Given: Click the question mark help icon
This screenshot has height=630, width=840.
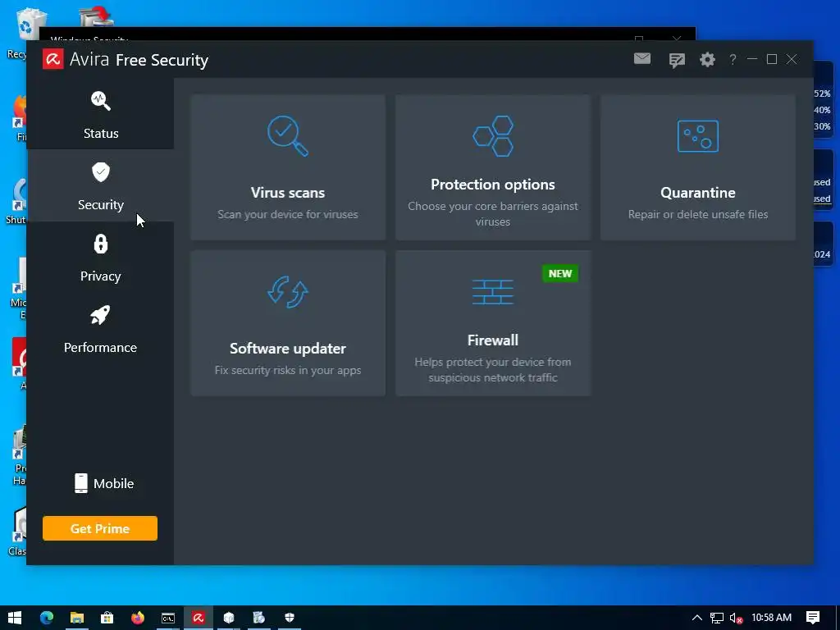Looking at the screenshot, I should coord(733,59).
